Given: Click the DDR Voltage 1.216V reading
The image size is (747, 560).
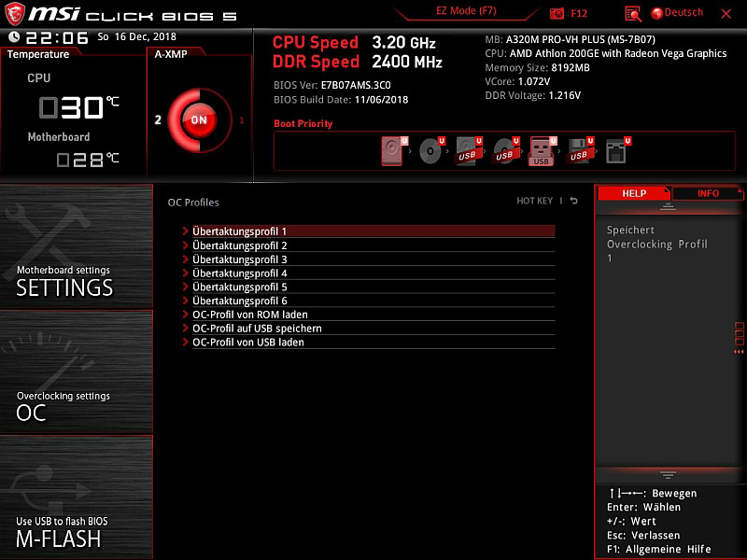Looking at the screenshot, I should tap(565, 95).
